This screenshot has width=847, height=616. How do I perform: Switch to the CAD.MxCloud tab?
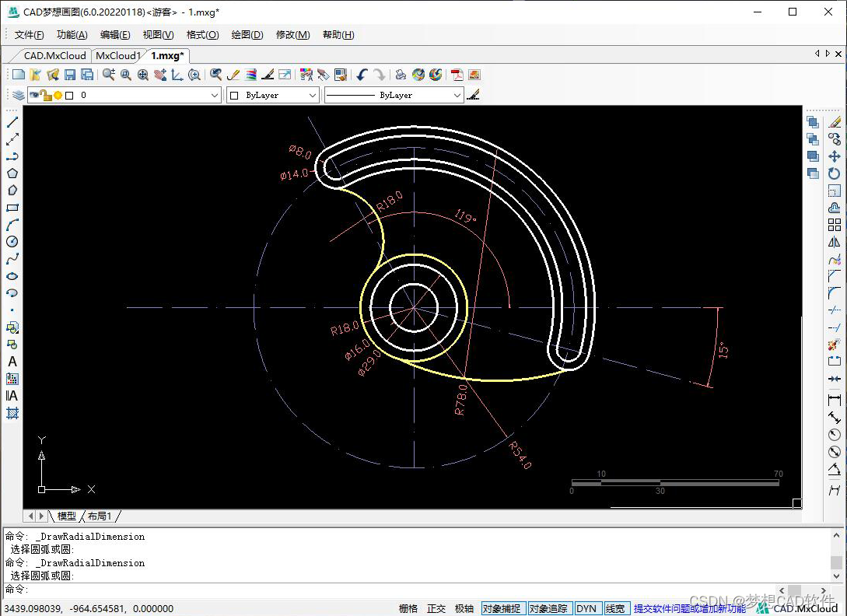coord(54,56)
